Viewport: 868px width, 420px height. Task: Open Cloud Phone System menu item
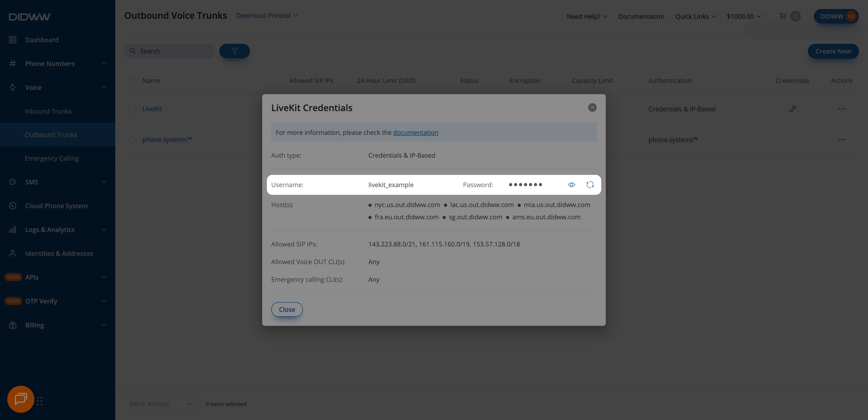[x=56, y=206]
